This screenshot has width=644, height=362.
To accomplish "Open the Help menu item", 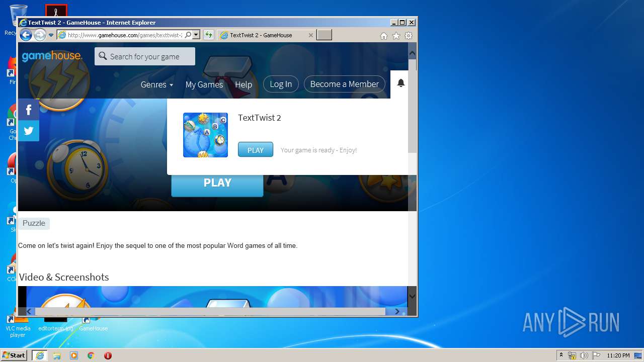I will tap(244, 84).
